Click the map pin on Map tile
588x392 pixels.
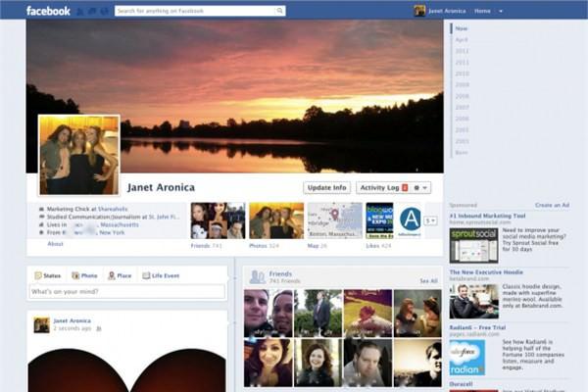(x=335, y=215)
